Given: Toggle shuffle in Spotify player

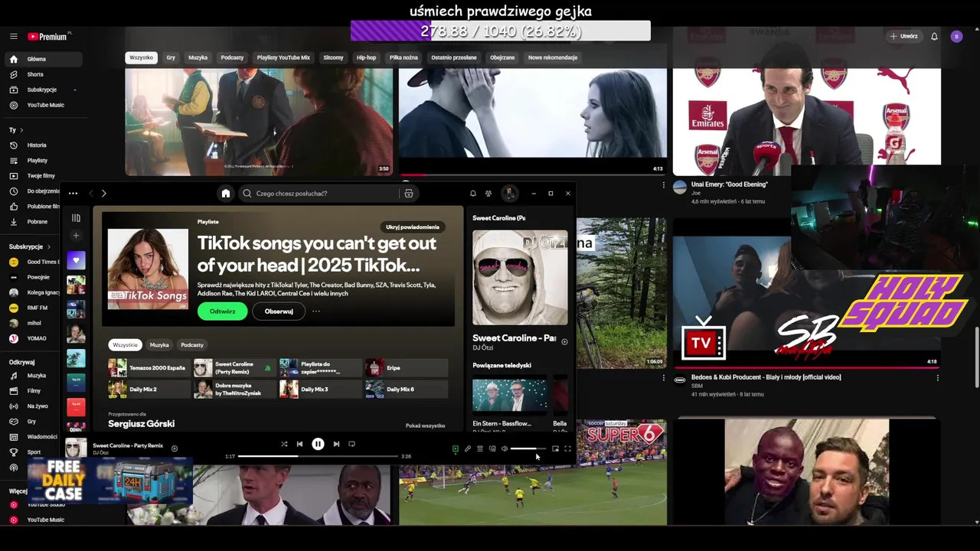Looking at the screenshot, I should click(x=284, y=444).
